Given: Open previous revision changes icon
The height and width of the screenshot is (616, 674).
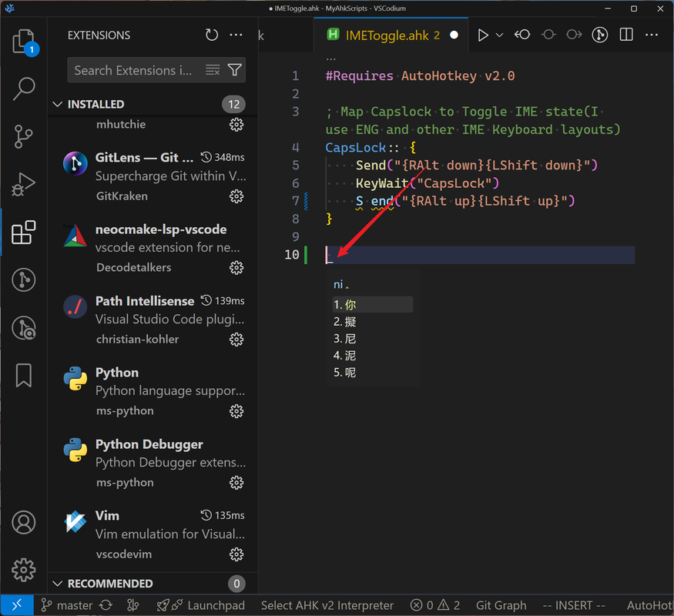Looking at the screenshot, I should click(522, 35).
